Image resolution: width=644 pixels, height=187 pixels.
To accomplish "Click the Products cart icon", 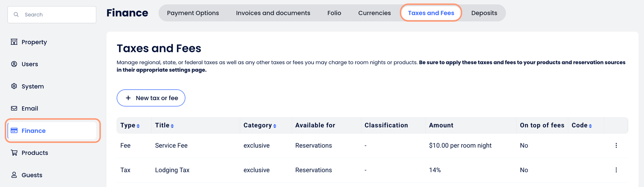I will click(x=14, y=153).
